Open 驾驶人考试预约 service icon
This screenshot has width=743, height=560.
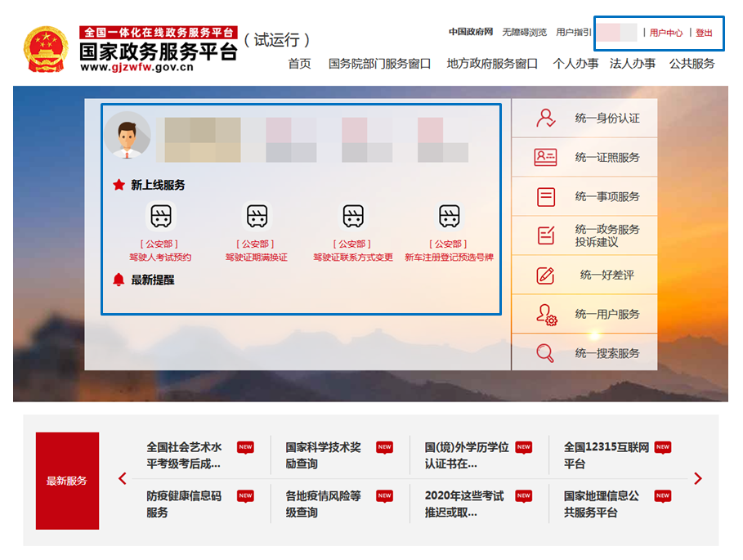161,217
